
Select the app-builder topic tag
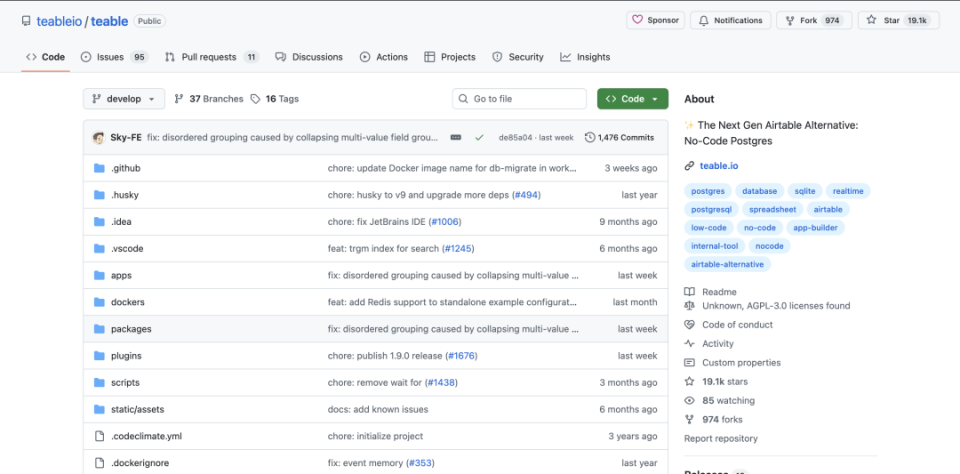pyautogui.click(x=816, y=228)
